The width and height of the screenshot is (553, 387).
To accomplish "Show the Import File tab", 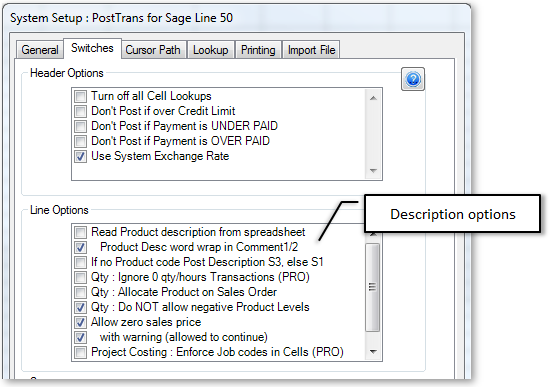I will 311,50.
